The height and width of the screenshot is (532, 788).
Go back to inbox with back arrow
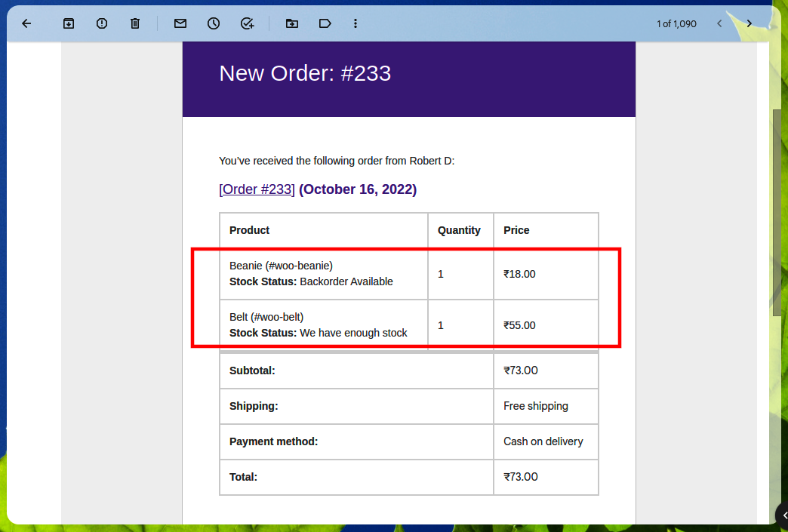(x=26, y=23)
